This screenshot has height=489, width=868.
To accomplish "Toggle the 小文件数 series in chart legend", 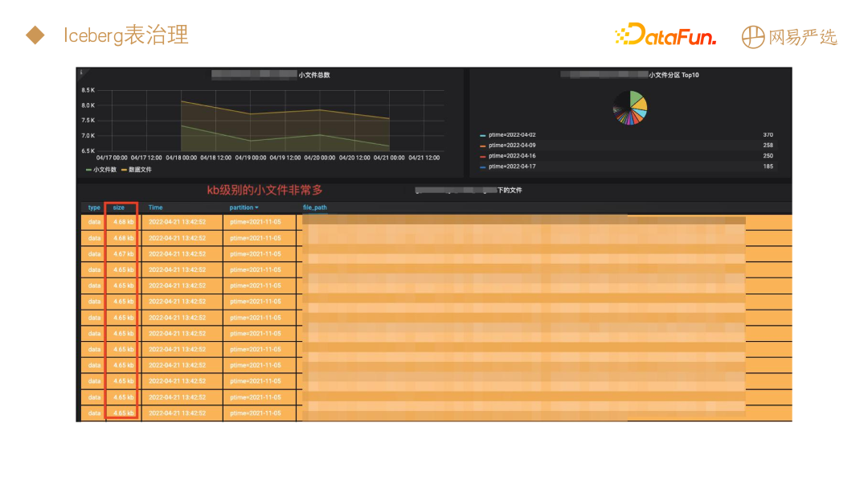I will (104, 170).
